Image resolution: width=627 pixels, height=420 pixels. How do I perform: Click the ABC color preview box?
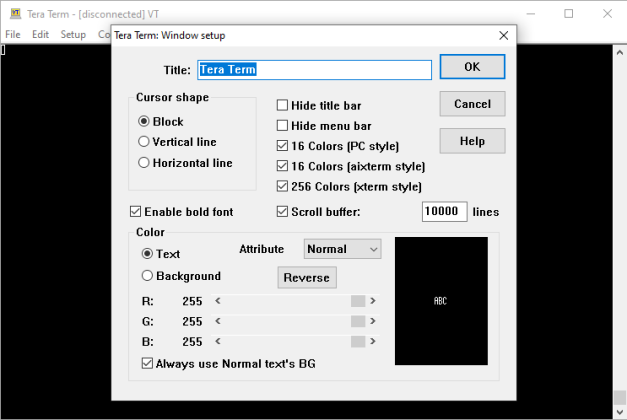tap(441, 301)
